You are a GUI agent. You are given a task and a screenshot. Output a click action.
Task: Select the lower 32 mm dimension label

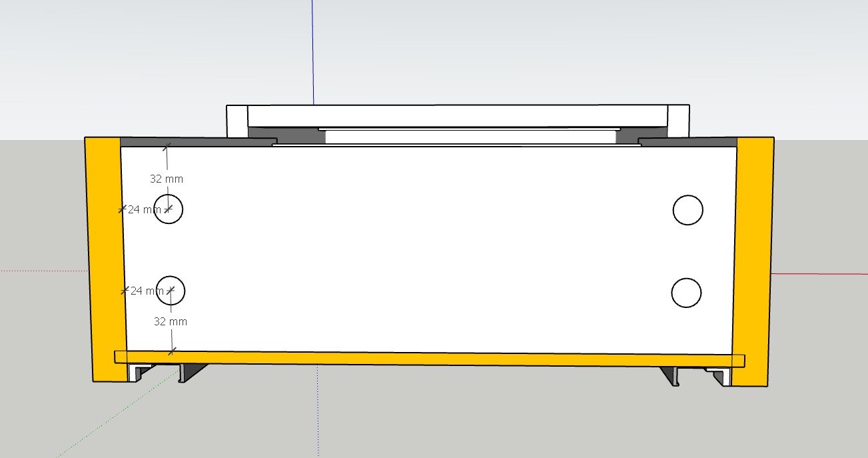(x=171, y=321)
